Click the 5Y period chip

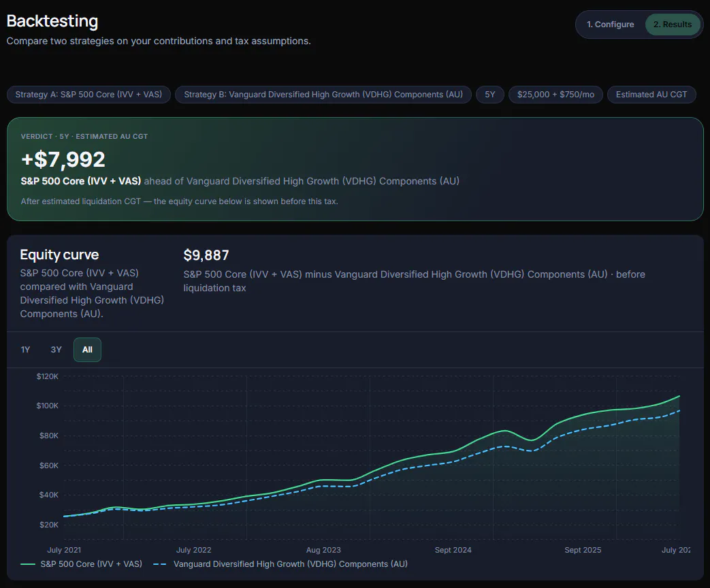coord(490,95)
